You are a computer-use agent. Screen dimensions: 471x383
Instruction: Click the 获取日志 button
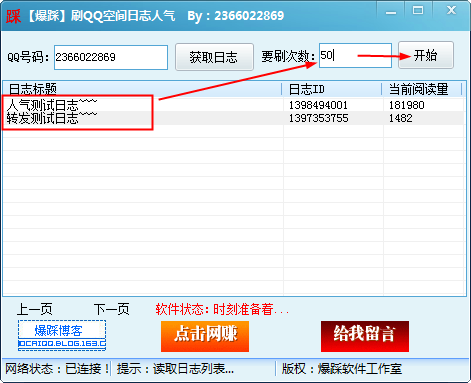[214, 57]
